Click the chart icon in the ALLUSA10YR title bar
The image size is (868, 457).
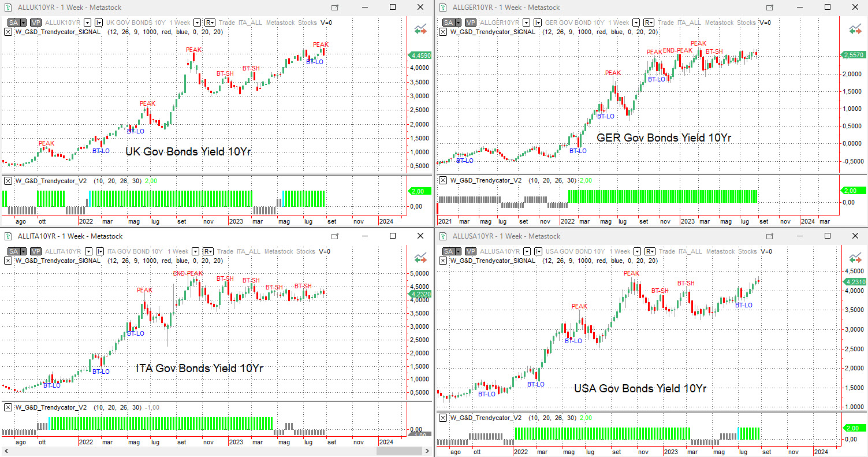[x=443, y=236]
